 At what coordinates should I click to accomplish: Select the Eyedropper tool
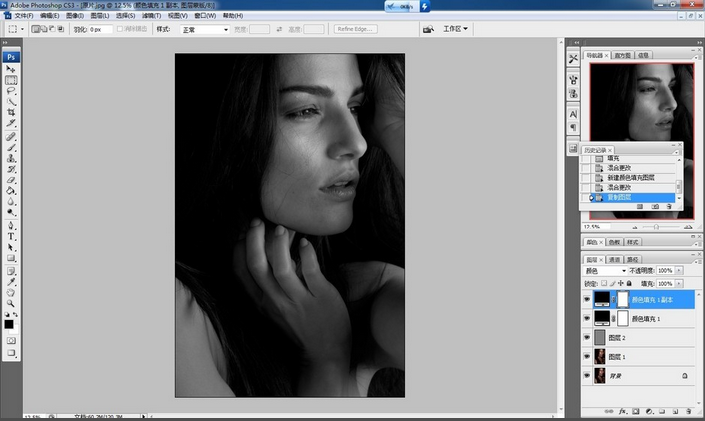(x=11, y=282)
